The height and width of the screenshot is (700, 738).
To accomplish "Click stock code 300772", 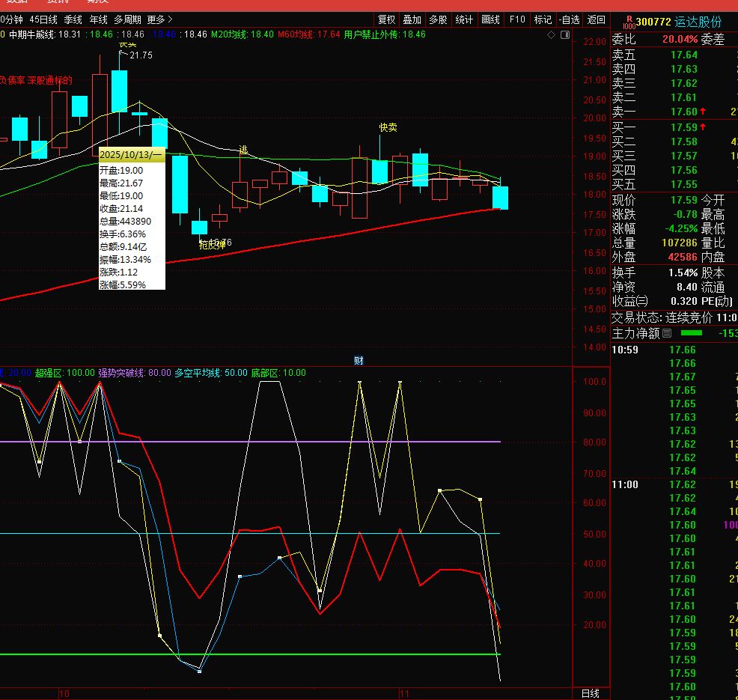I will coord(653,22).
